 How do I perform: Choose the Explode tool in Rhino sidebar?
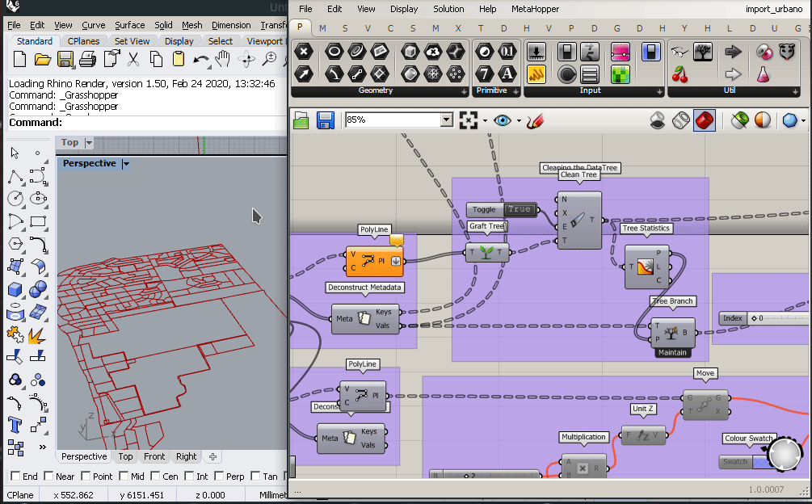[x=36, y=336]
